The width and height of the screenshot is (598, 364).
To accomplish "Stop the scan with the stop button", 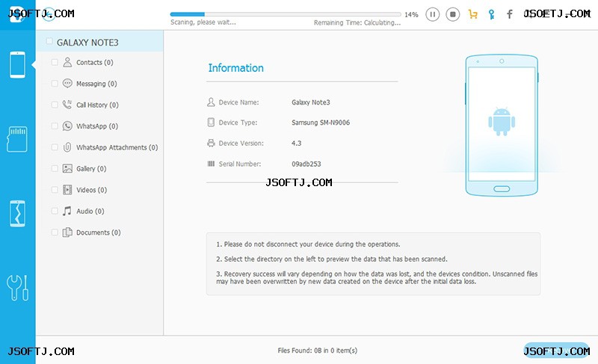I will coord(453,14).
